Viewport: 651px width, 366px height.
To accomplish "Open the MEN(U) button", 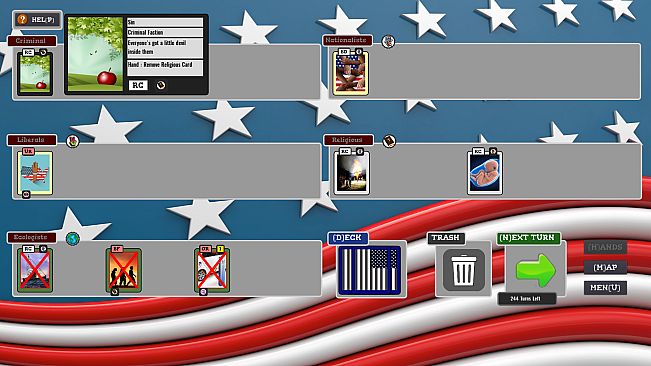I will pyautogui.click(x=605, y=288).
